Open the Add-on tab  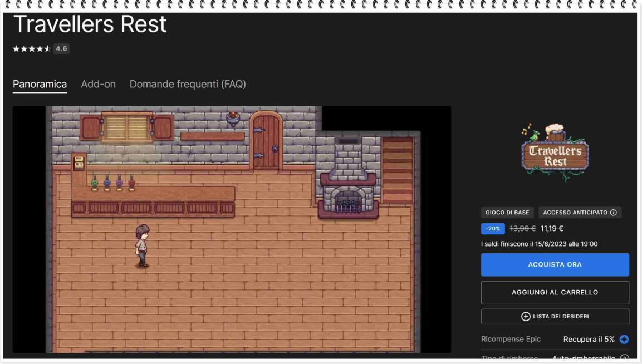coord(98,84)
